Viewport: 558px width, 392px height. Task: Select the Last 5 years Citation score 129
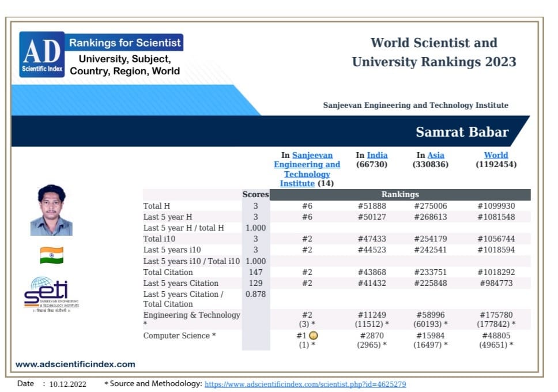[x=255, y=283]
